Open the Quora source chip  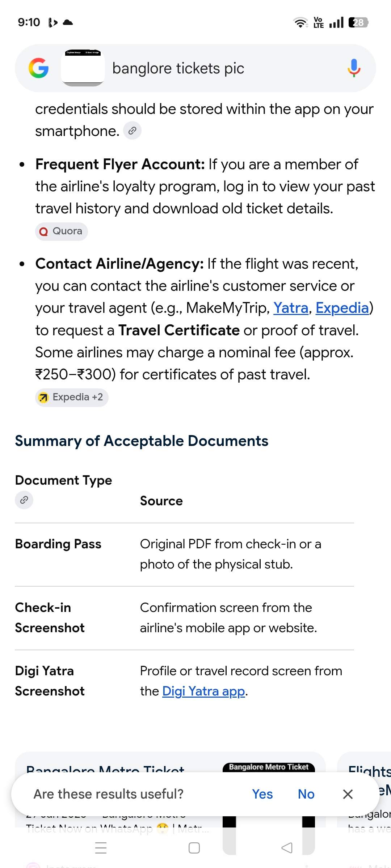click(62, 231)
